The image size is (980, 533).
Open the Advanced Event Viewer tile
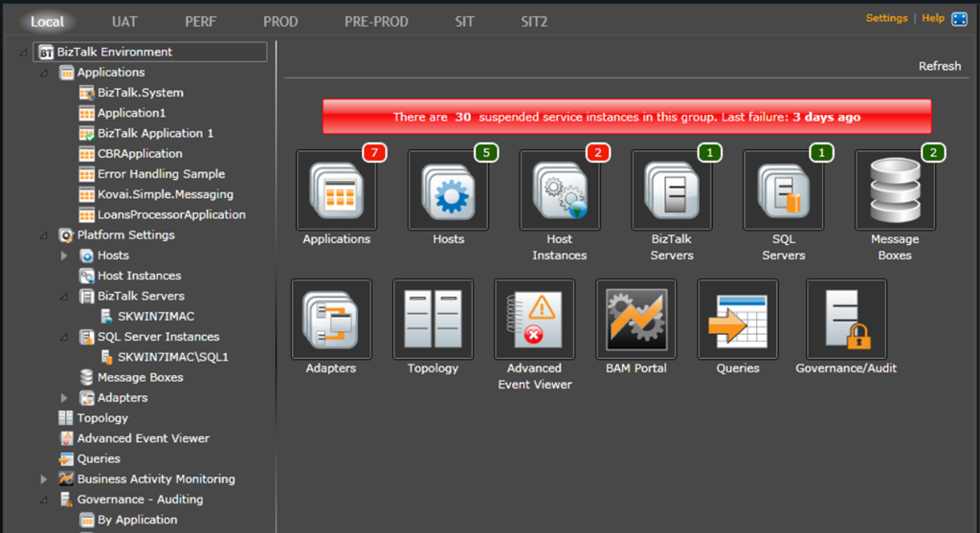[x=534, y=320]
